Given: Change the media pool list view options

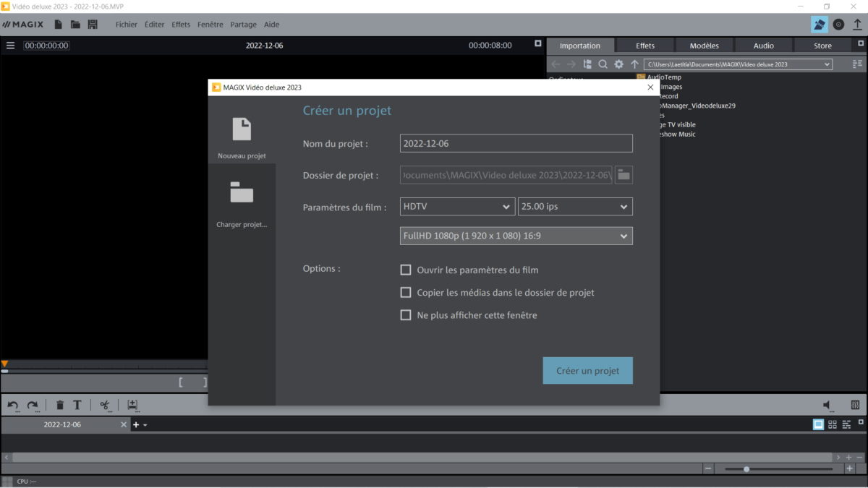Looking at the screenshot, I should pos(857,64).
